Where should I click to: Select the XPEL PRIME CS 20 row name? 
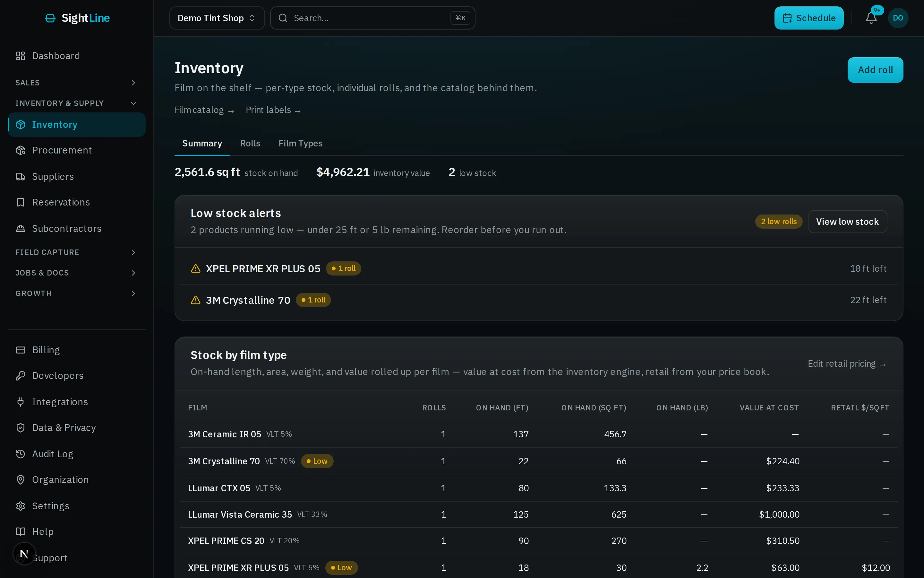coord(226,541)
